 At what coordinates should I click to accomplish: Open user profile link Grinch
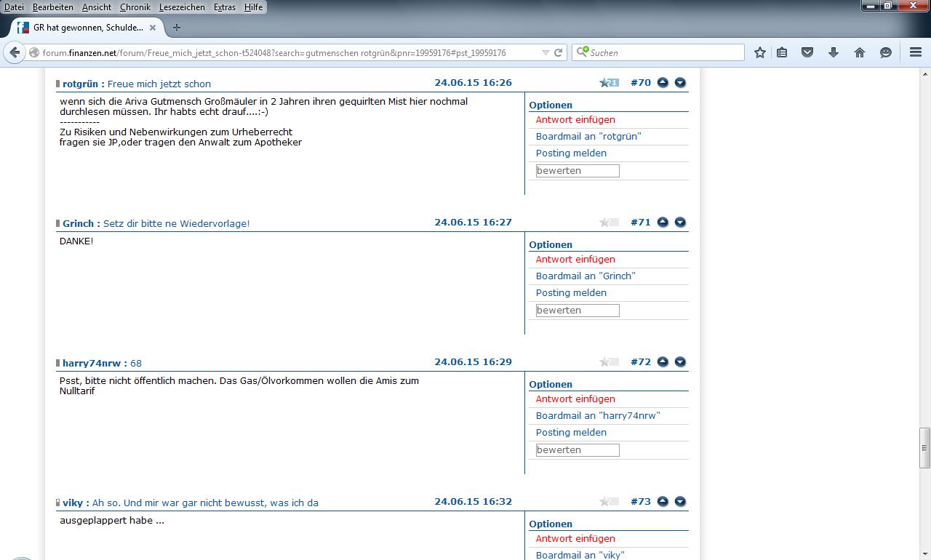(x=78, y=223)
